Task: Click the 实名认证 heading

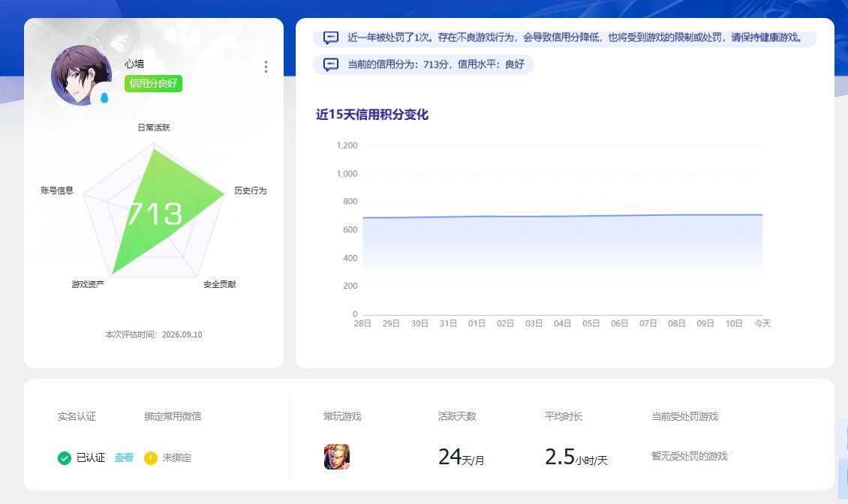Action: pyautogui.click(x=77, y=416)
